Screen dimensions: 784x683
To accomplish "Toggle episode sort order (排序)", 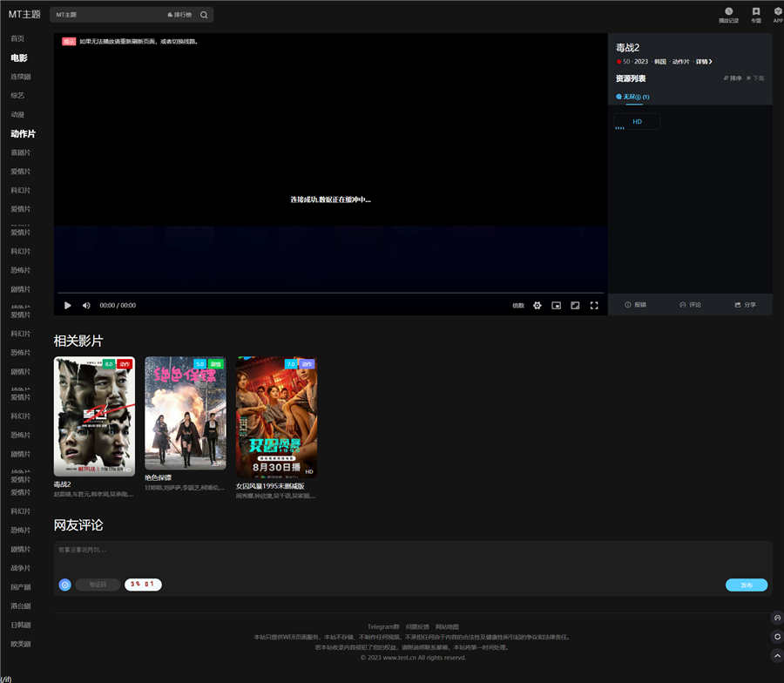I will pos(733,78).
